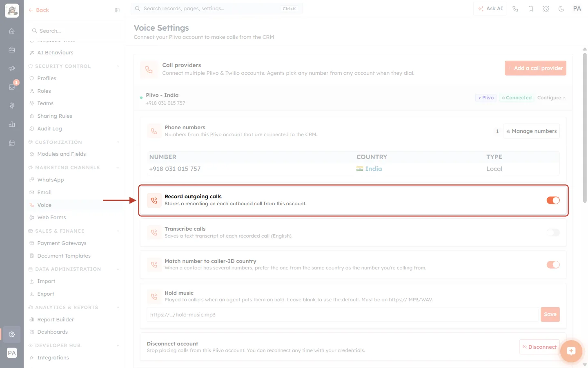Screen dimensions: 588x368
Task: Save the hold music URL
Action: click(550, 314)
